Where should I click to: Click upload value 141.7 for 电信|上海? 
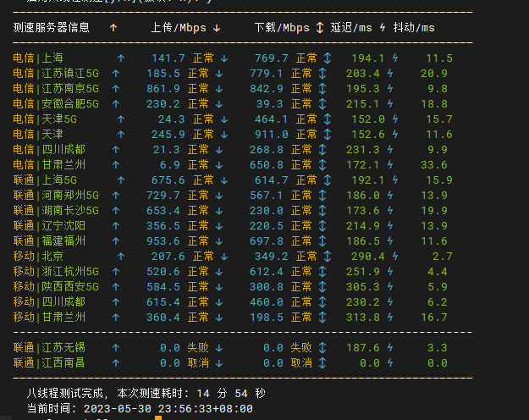point(168,58)
